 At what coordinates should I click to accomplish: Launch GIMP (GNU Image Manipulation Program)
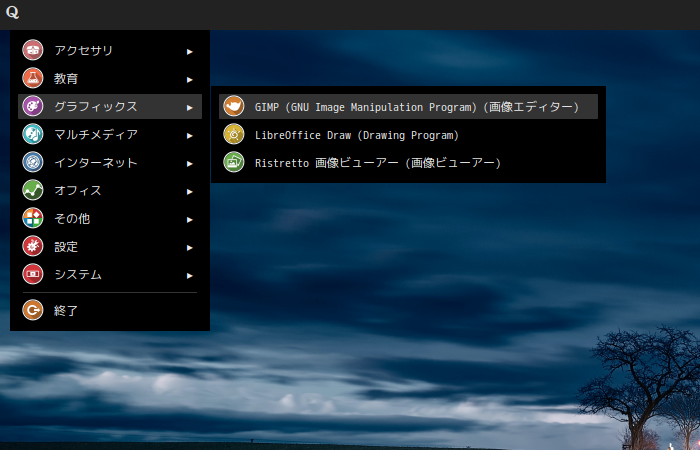point(408,106)
